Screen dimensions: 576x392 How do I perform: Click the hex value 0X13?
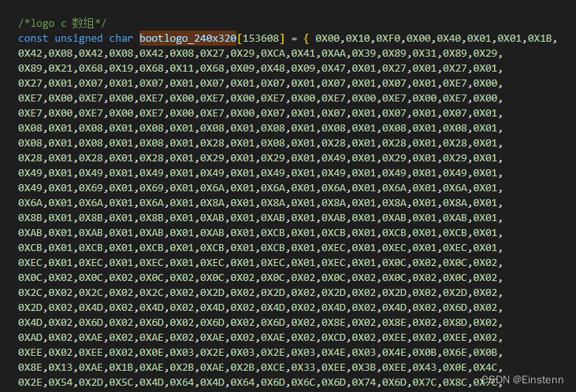click(x=61, y=368)
